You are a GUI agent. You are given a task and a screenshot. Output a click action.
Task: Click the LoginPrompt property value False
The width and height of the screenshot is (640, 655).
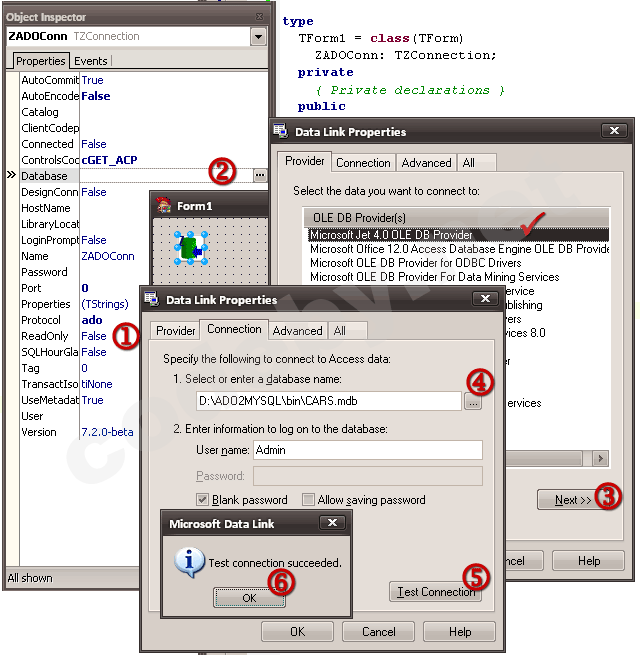[94, 240]
